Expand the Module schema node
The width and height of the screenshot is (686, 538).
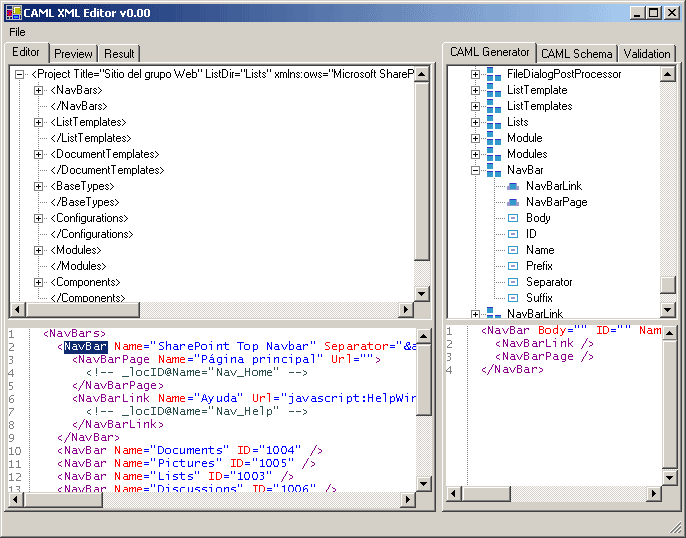coord(475,138)
